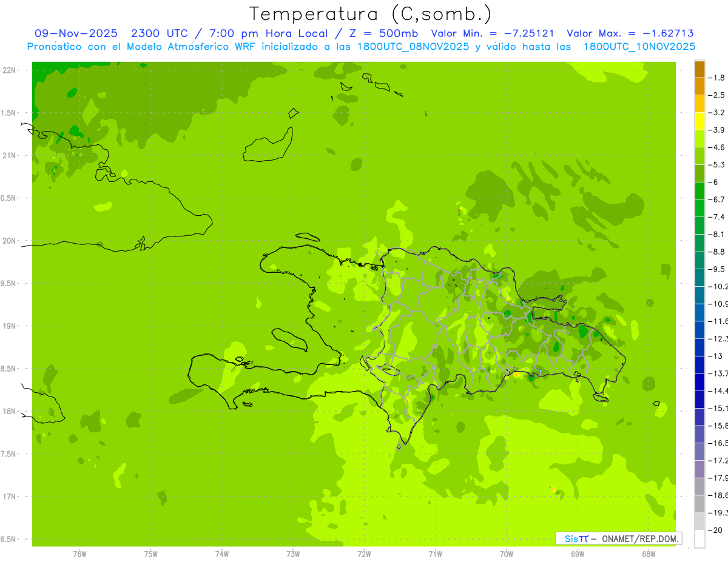Click the '70W' longitude label
This screenshot has height=562, width=728.
tap(507, 554)
